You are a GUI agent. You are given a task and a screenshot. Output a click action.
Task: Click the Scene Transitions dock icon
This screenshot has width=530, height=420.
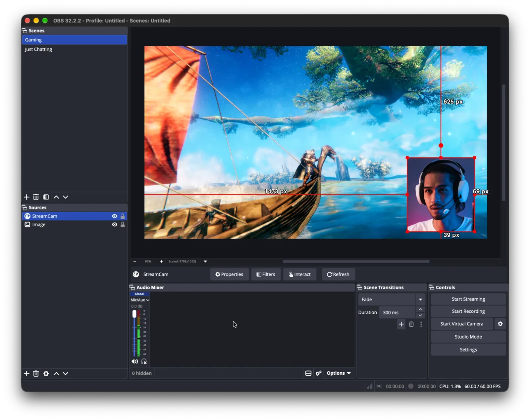359,287
